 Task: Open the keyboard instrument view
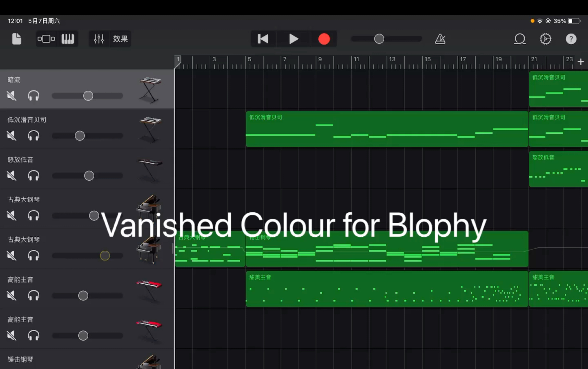click(68, 39)
